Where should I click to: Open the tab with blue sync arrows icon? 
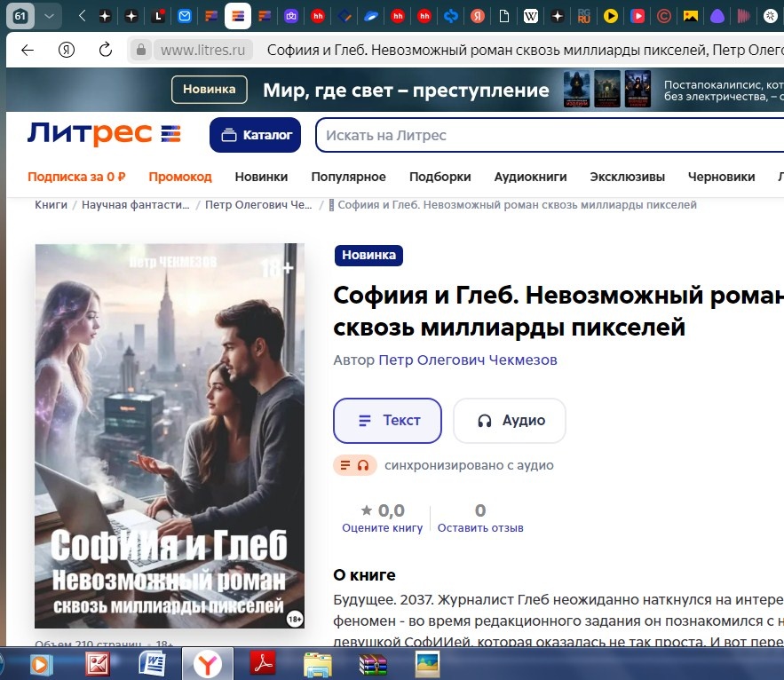[451, 16]
